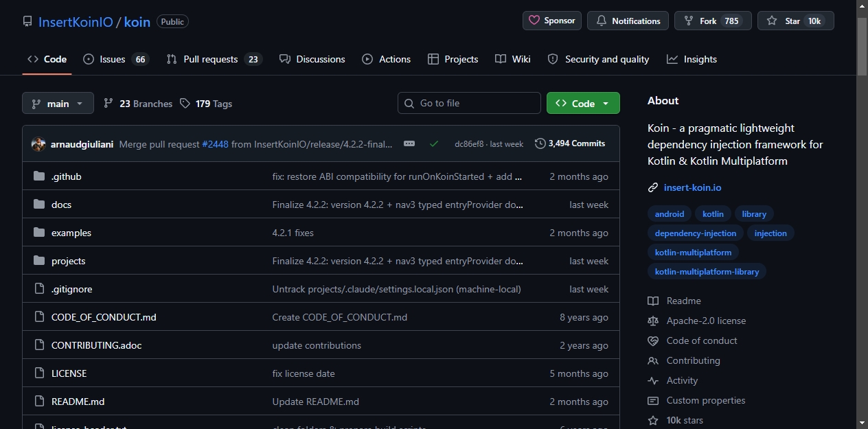Image resolution: width=868 pixels, height=429 pixels.
Task: Click the Sponsor heart button
Action: click(x=552, y=21)
